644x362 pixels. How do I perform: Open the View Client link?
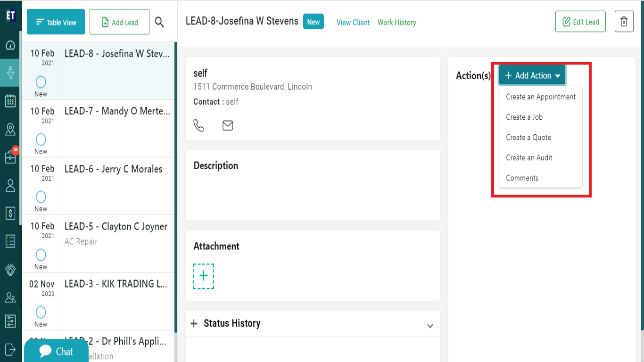pyautogui.click(x=353, y=23)
